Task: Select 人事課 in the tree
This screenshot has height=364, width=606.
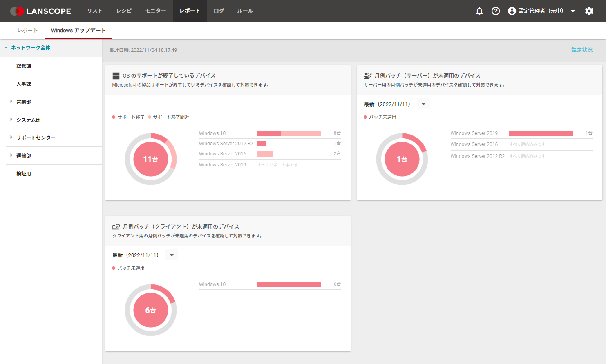Action: coord(24,84)
